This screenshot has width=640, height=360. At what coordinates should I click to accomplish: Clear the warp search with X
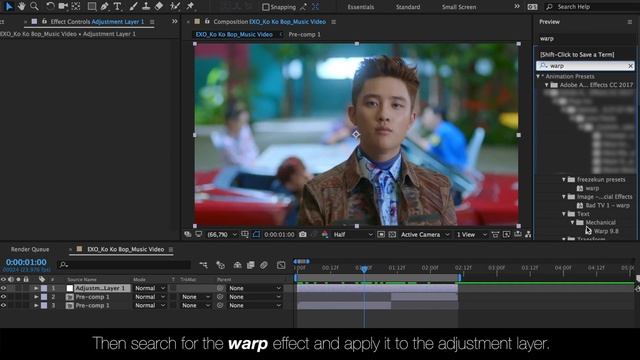point(630,66)
